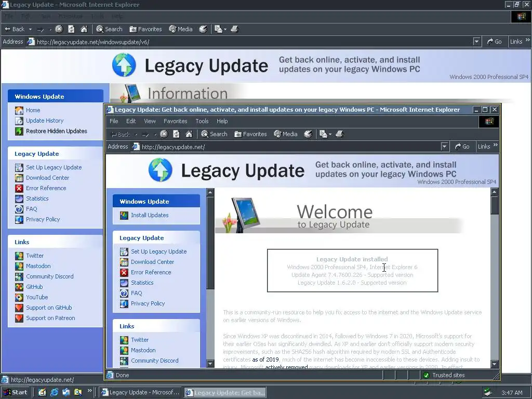Click History icon in background window toolbar
Viewport: 532px width, 399px height.
(203, 29)
